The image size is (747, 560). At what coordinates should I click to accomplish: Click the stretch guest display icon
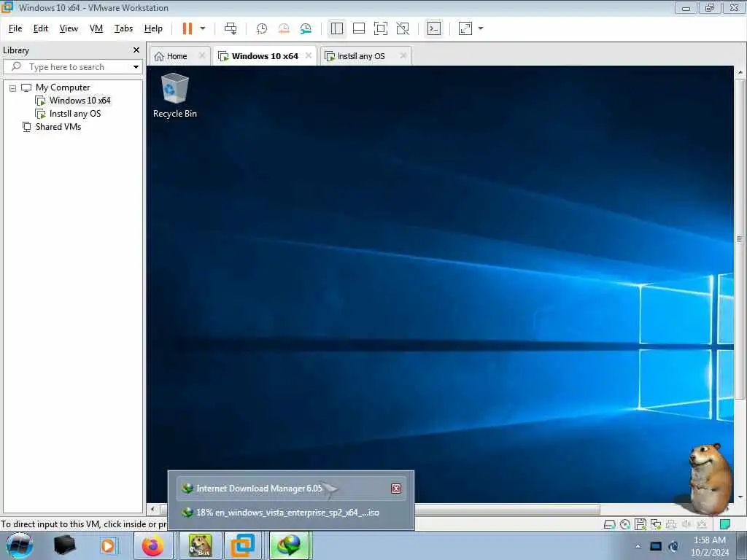click(465, 28)
